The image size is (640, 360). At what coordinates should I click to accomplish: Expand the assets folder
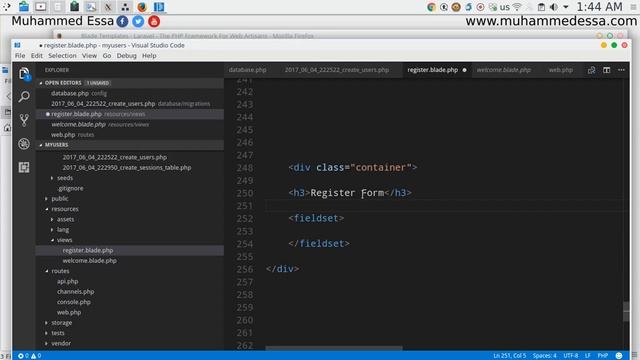coord(52,220)
